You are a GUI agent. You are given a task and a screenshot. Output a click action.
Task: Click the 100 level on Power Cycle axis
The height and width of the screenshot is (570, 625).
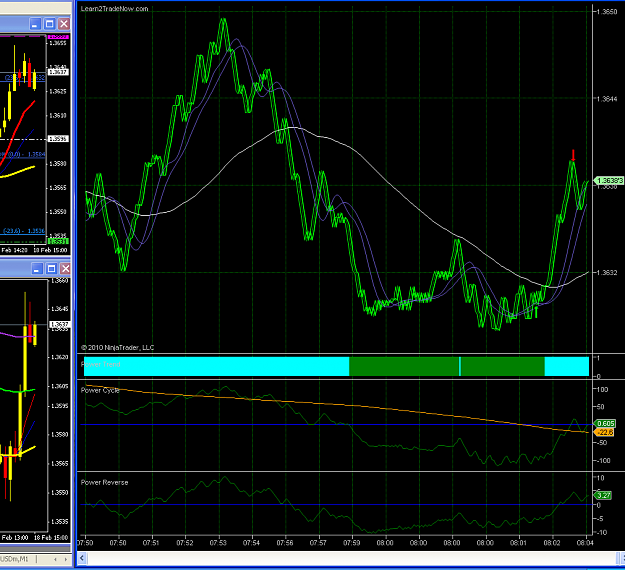point(602,389)
